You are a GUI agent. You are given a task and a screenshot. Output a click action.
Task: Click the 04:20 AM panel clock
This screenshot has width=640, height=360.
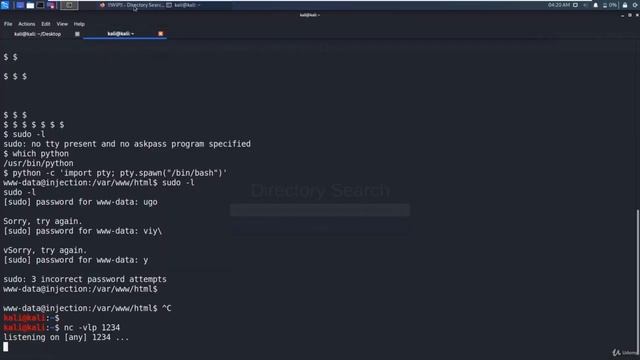(559, 5)
